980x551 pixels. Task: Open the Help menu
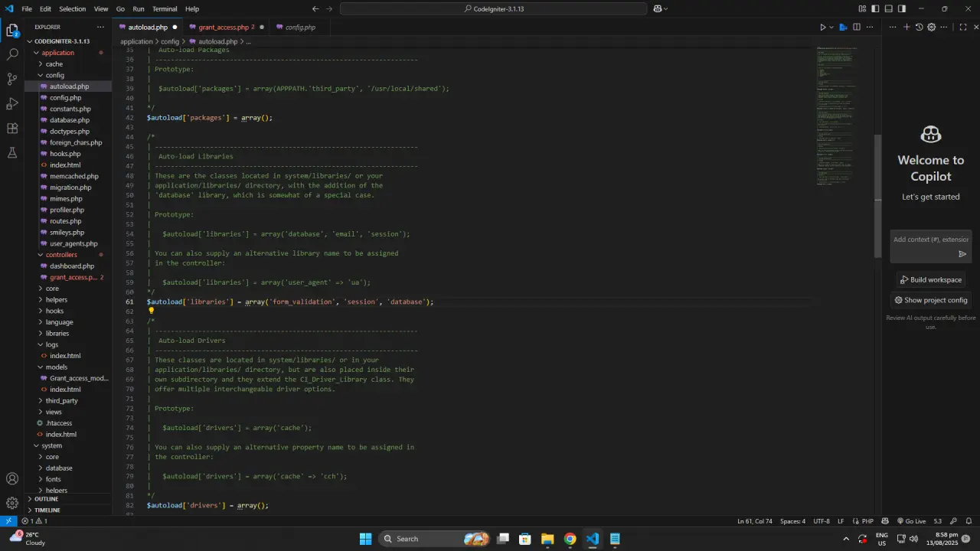point(192,8)
